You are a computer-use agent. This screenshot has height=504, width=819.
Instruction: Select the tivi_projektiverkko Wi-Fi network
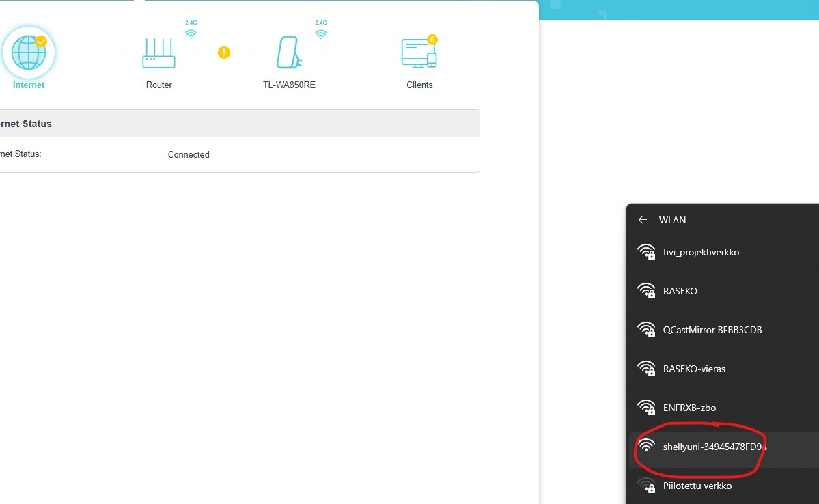724,252
